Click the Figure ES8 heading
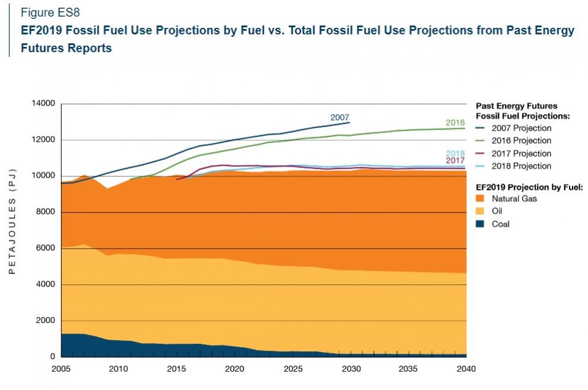Image resolution: width=588 pixels, height=390 pixels. 50,13
